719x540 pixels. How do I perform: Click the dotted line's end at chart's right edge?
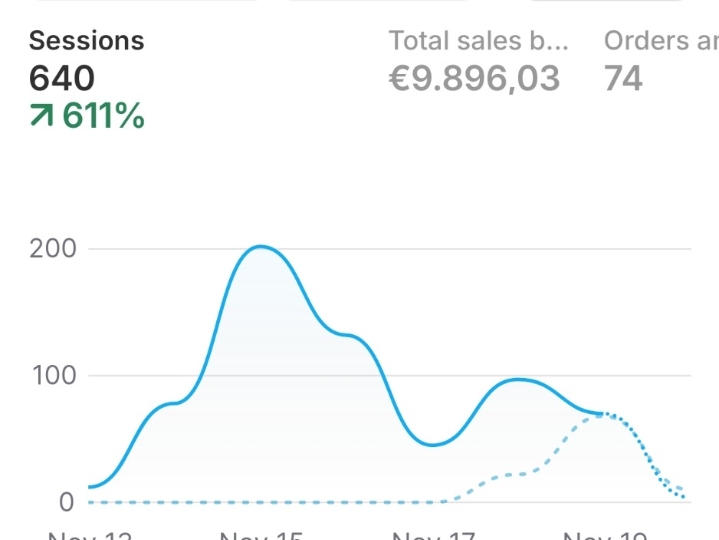click(684, 494)
